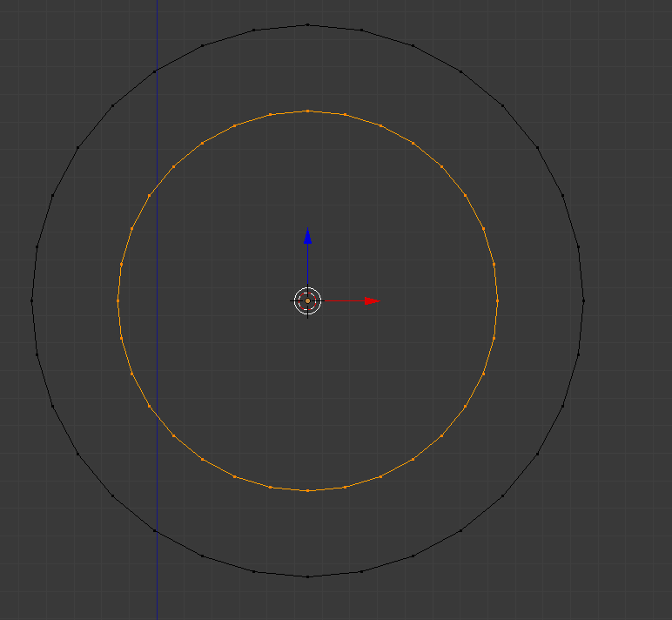Select the leftmost vertex of the orange inner circle

(118, 301)
